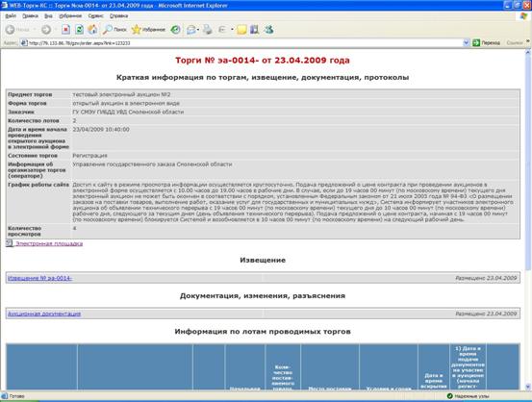Open the History clock icon
This screenshot has width=532, height=402.
[175, 30]
